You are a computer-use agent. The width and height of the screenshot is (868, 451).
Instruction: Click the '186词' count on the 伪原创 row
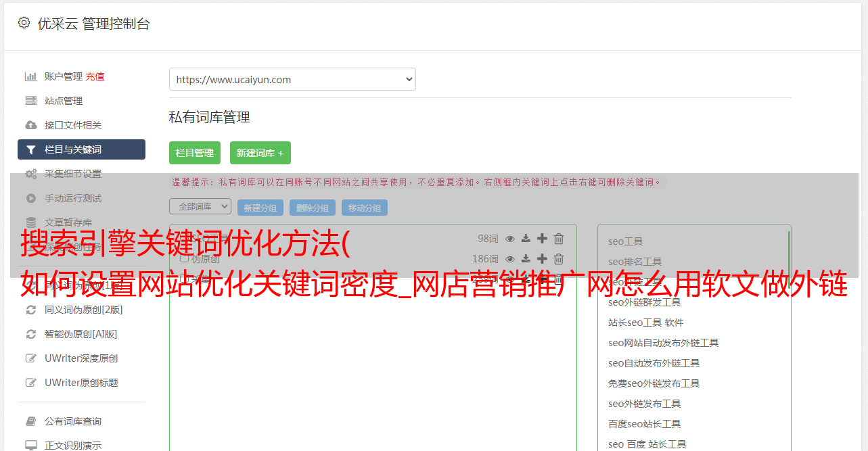tap(485, 259)
